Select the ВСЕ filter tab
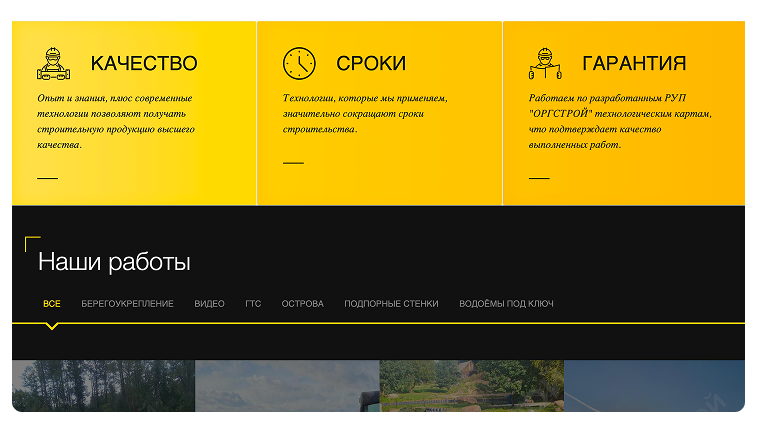This screenshot has height=424, width=757. (52, 304)
